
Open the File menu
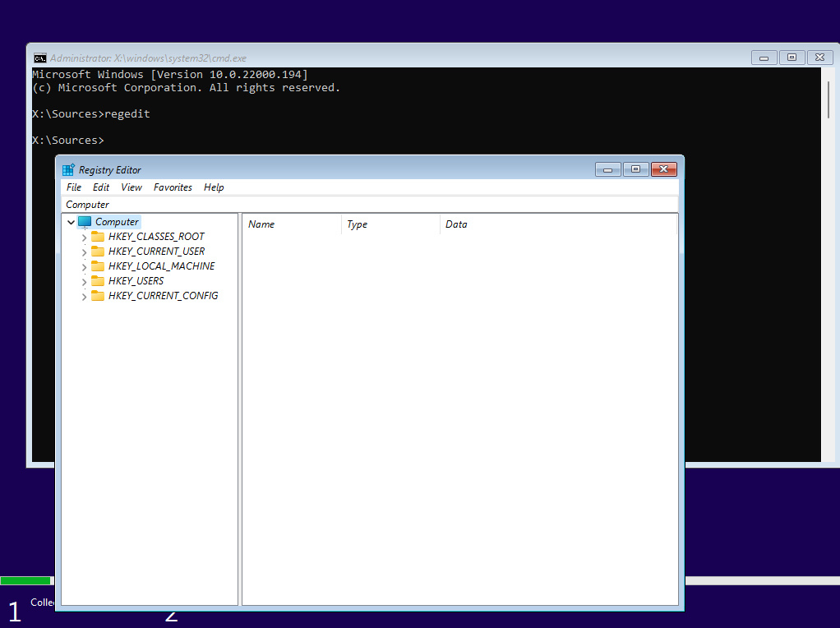click(x=74, y=187)
